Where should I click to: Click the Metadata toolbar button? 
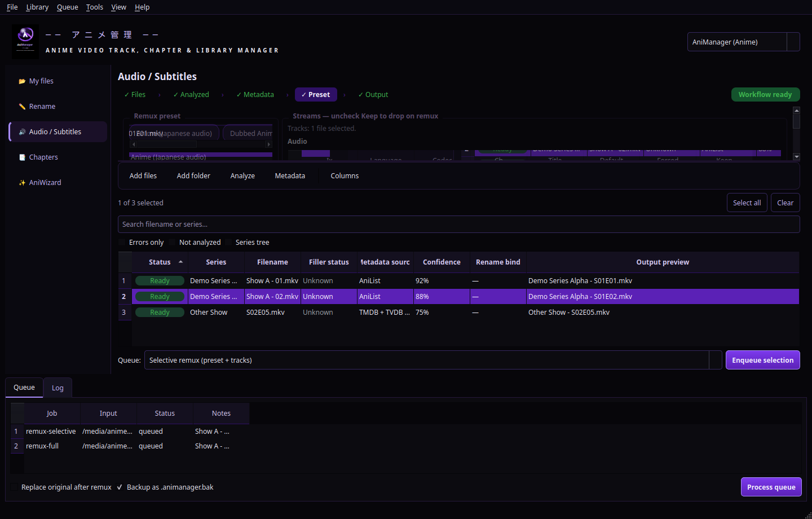click(290, 176)
